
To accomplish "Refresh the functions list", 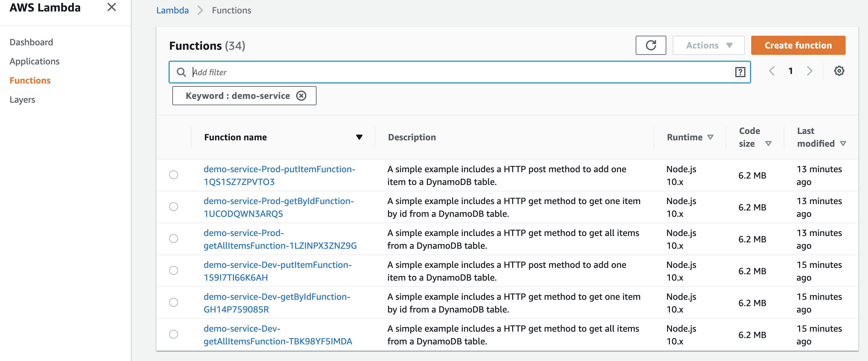I will click(650, 45).
